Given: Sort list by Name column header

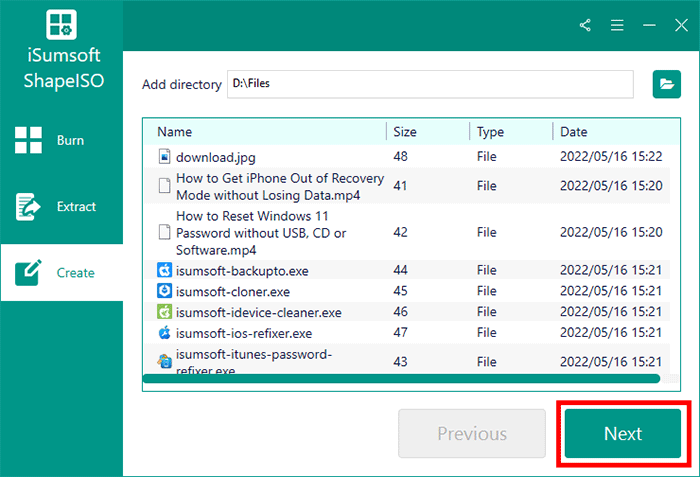Looking at the screenshot, I should tap(175, 132).
